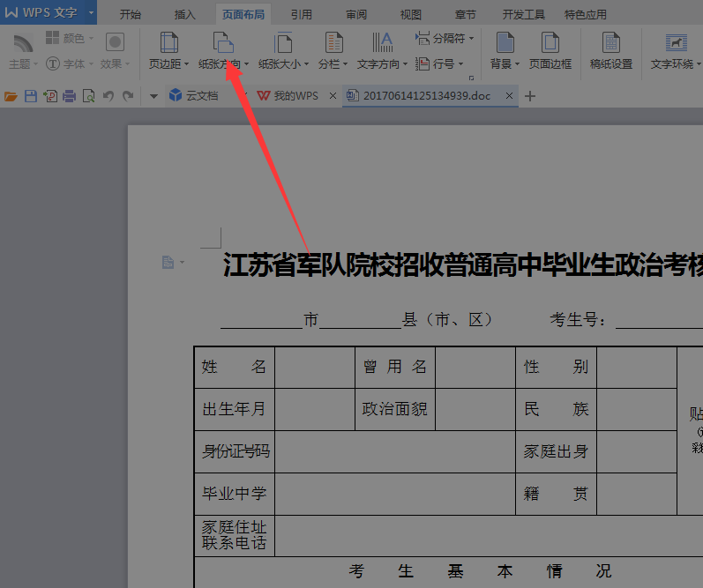Switch to the 我的WPS document tab
The image size is (703, 588).
[x=288, y=96]
